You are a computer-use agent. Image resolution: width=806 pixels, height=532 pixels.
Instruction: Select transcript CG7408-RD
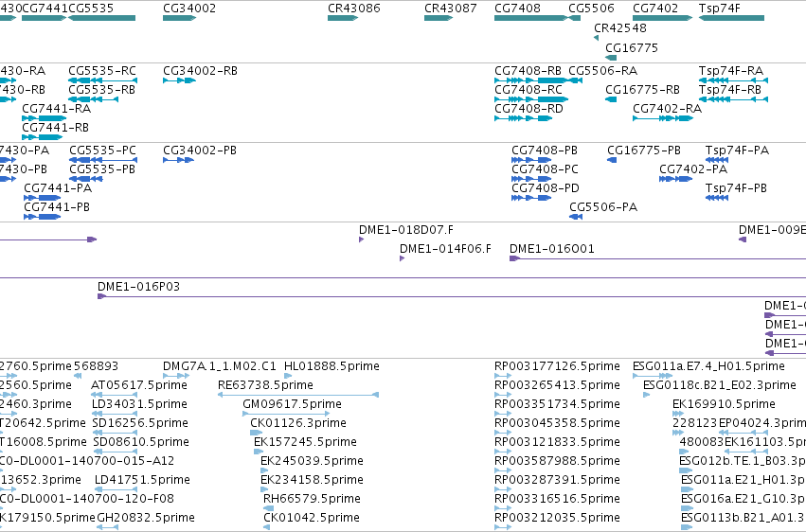tap(523, 118)
